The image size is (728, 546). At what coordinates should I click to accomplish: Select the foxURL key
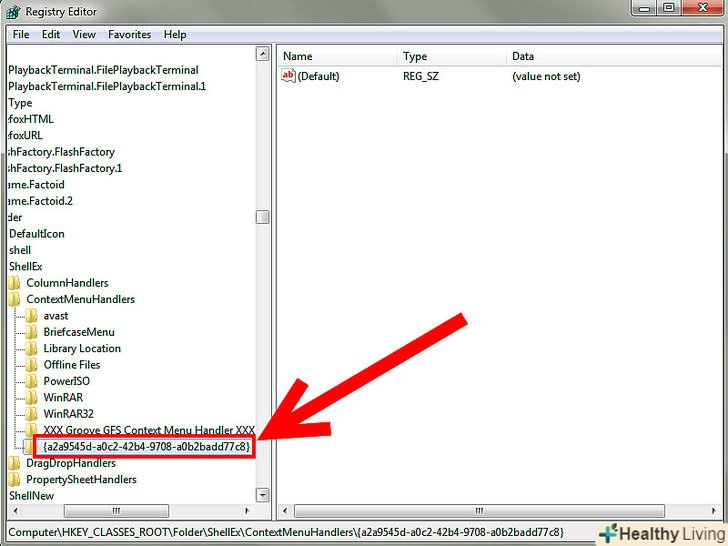coord(26,135)
